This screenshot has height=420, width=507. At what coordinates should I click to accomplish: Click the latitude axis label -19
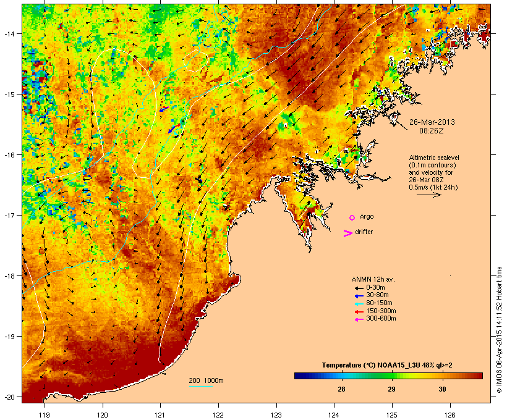point(9,337)
